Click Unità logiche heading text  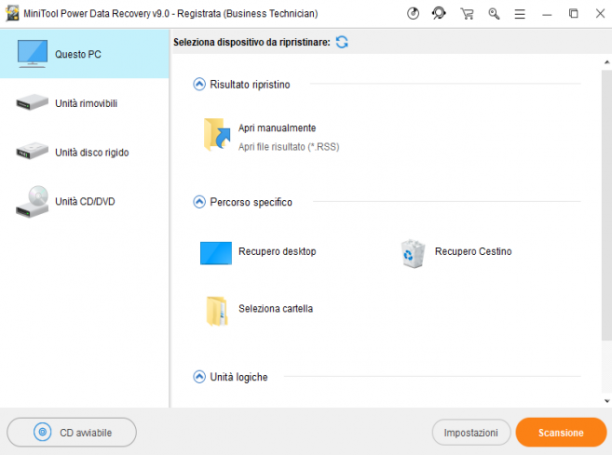[x=239, y=377]
